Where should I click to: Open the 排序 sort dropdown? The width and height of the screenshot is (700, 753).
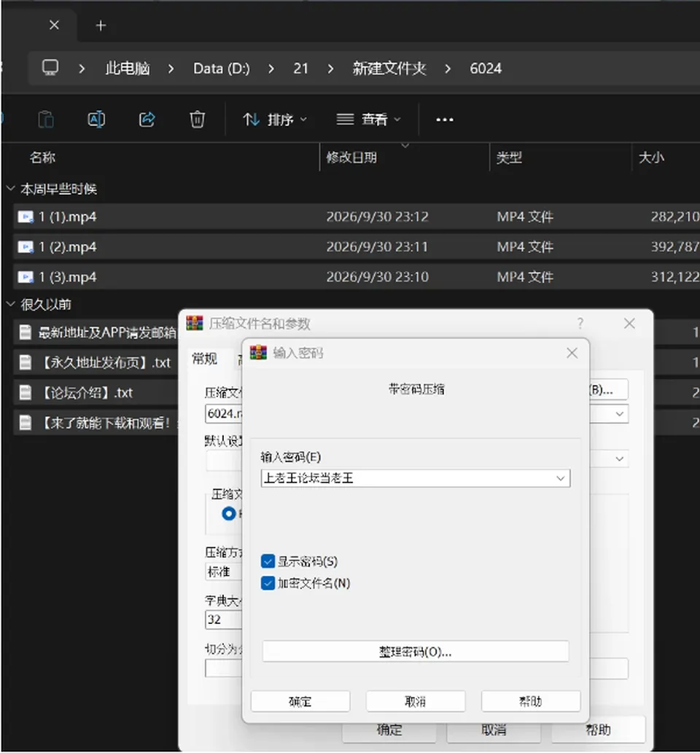tap(274, 119)
